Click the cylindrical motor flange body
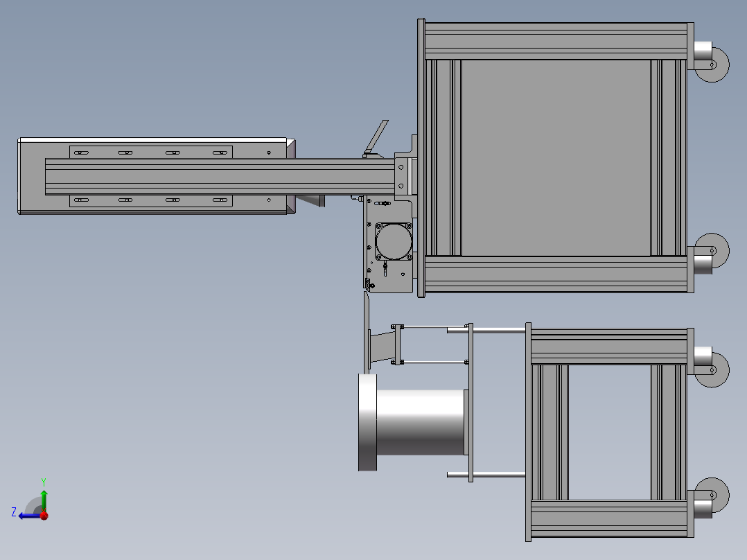Screen dimensions: 747x560 coord(416,423)
